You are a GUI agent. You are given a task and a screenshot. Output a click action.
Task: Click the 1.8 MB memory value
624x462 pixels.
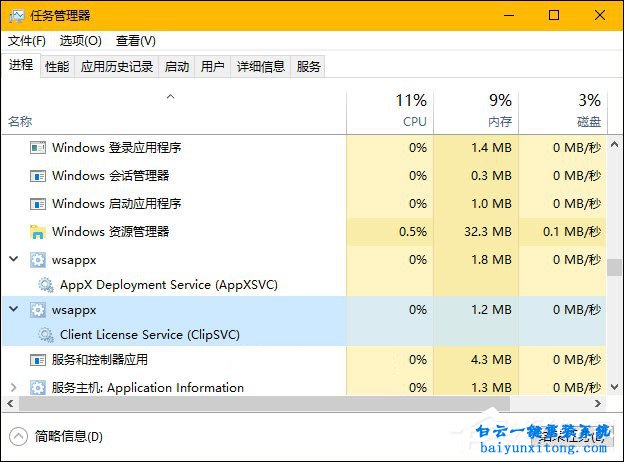pyautogui.click(x=491, y=260)
